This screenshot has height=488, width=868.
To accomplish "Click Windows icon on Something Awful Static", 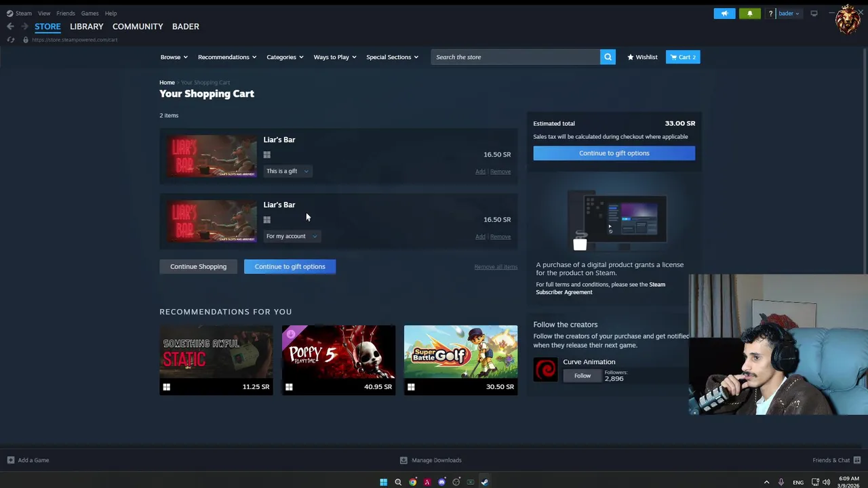I will click(166, 387).
